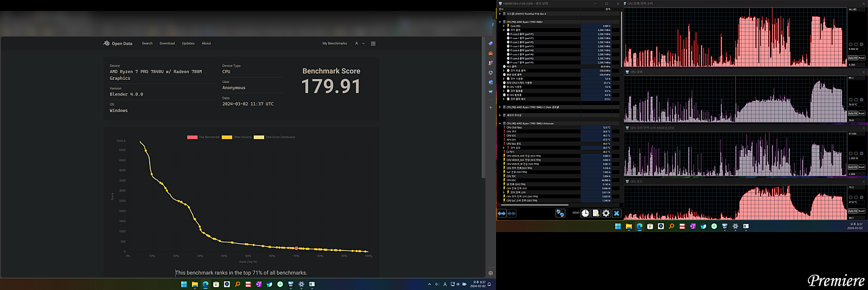Start HWiNFO logging with sheet icon
The width and height of the screenshot is (868, 290).
[x=596, y=214]
